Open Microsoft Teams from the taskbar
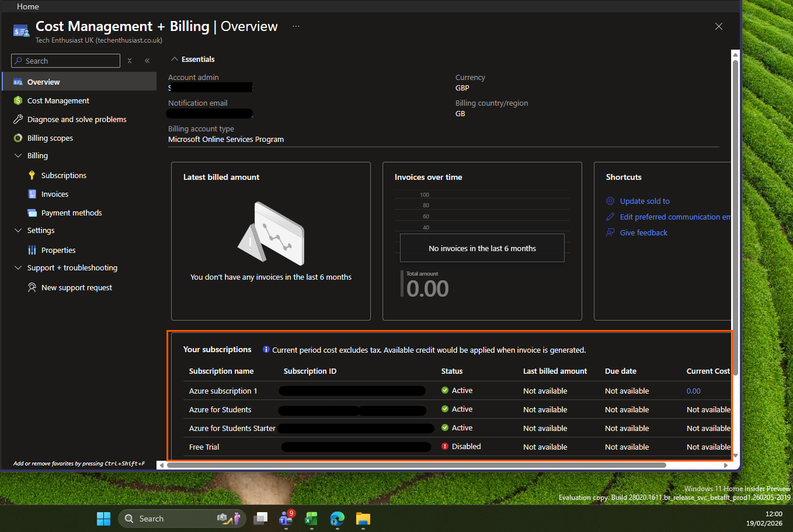The width and height of the screenshot is (793, 532). coord(286,519)
